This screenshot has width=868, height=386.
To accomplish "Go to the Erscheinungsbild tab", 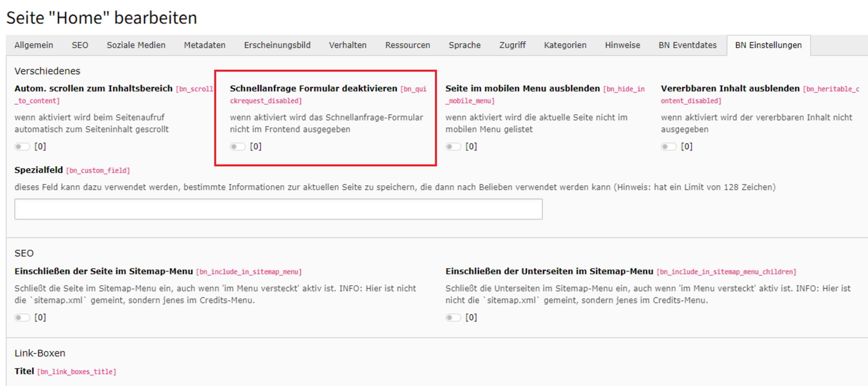I will 277,45.
